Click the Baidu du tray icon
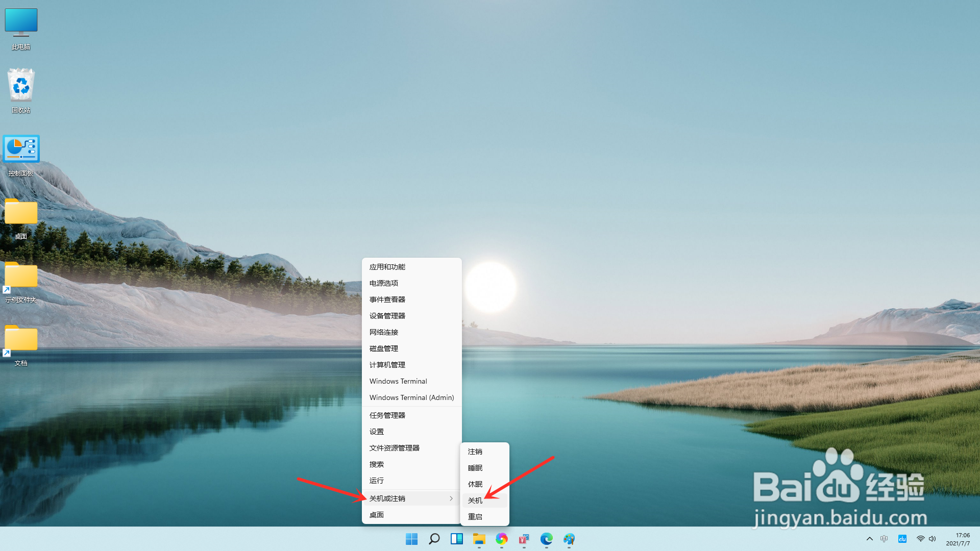 902,539
